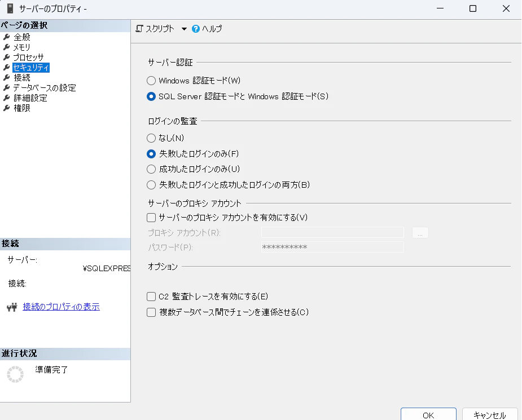Check 複数データベース間でチェーンを連係させる option

(151, 312)
